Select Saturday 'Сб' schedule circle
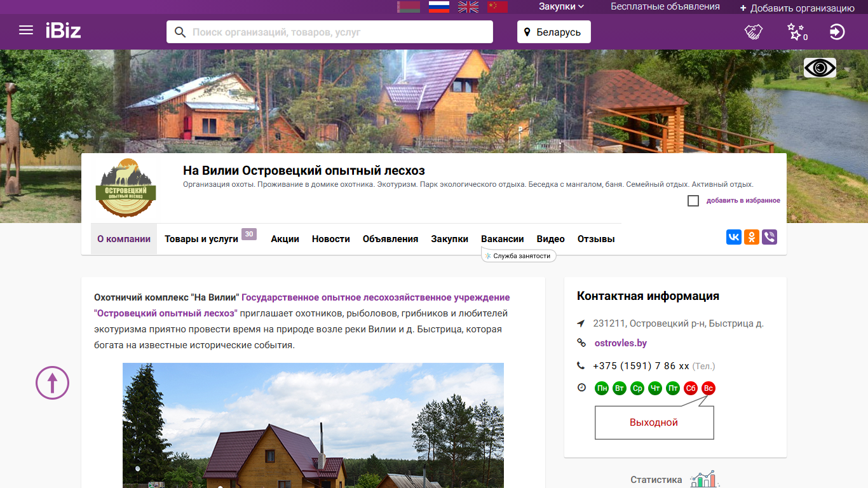868x488 pixels. [691, 388]
